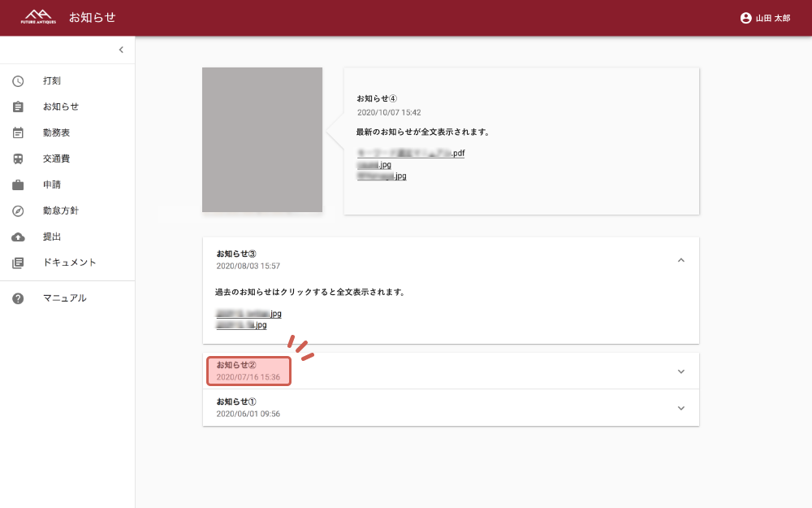Collapse the sidebar with the left chevron

click(x=121, y=50)
